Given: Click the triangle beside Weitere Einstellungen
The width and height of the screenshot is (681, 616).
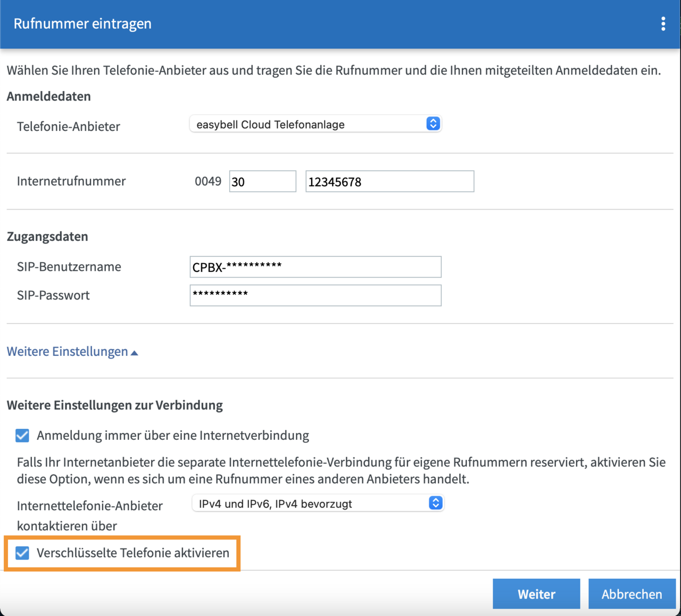Looking at the screenshot, I should [x=135, y=353].
